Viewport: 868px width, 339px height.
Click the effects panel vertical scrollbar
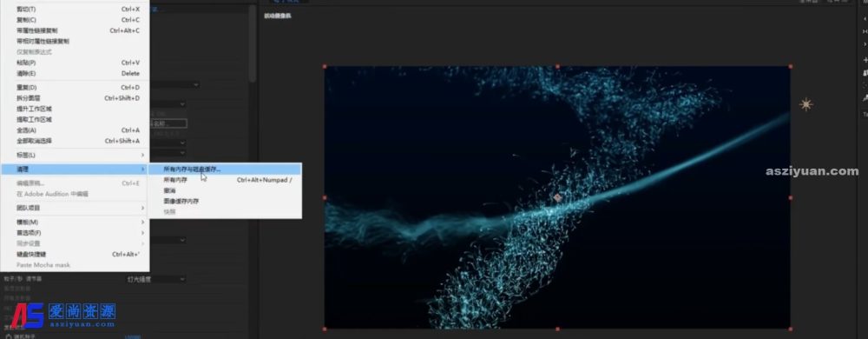(x=253, y=44)
